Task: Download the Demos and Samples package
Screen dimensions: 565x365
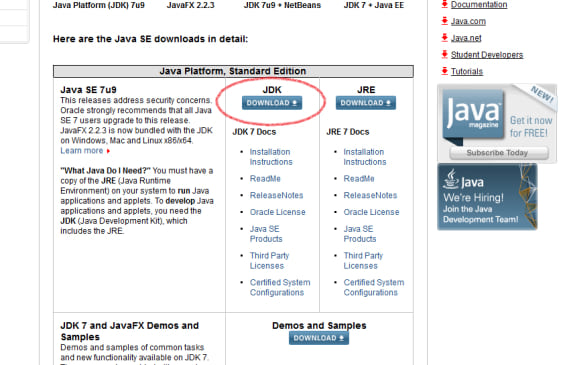Action: click(x=319, y=338)
